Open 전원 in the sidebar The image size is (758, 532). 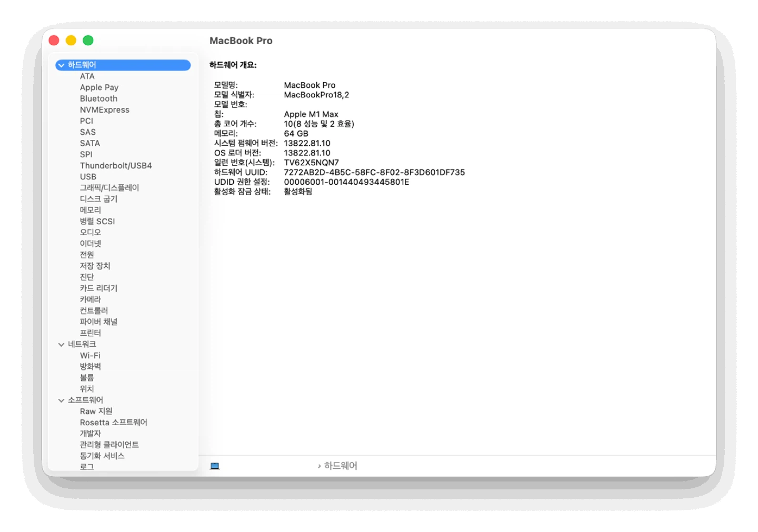(x=87, y=255)
